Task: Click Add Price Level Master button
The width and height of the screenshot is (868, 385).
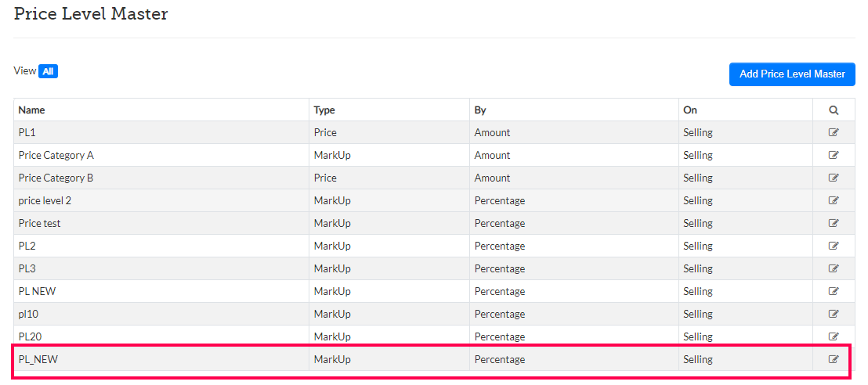Action: (x=792, y=74)
